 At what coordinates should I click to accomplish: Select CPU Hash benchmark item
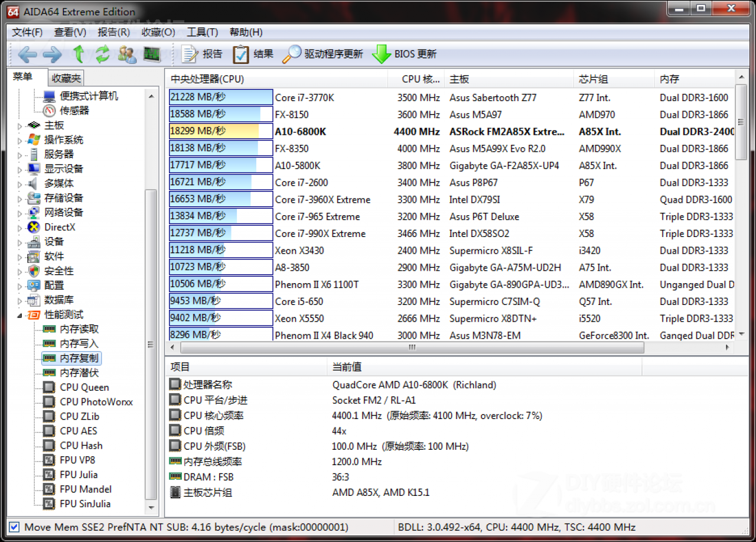81,446
